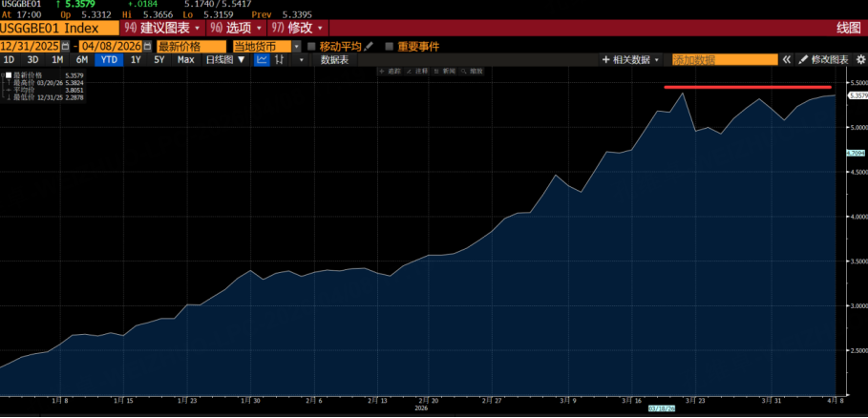Expand the chart type dropdown arrow
The height and width of the screenshot is (418, 868).
301,60
